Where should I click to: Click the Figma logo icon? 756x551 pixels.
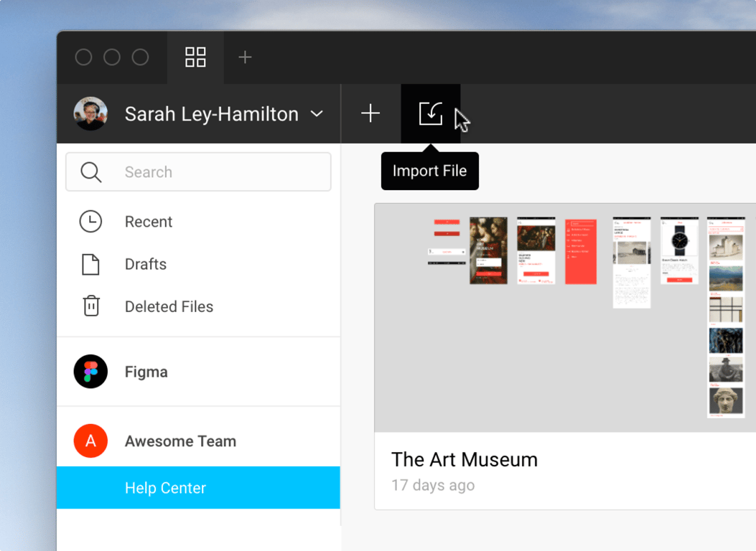coord(90,372)
